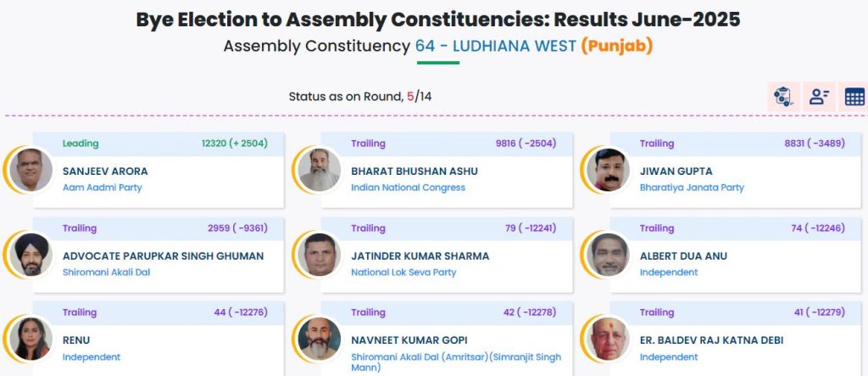Viewport: 868px width, 376px height.
Task: Click Advocate Parupkar Singh Ghuman's photo
Action: point(32,253)
